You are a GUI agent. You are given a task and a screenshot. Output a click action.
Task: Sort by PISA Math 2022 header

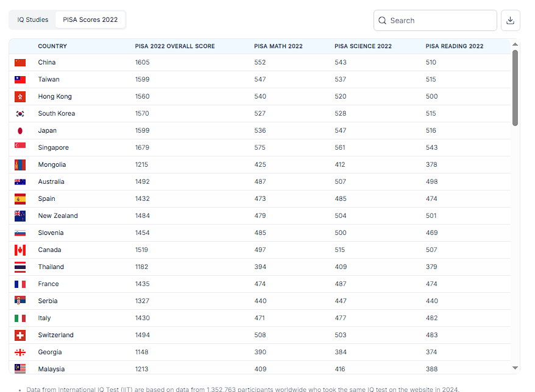click(278, 46)
